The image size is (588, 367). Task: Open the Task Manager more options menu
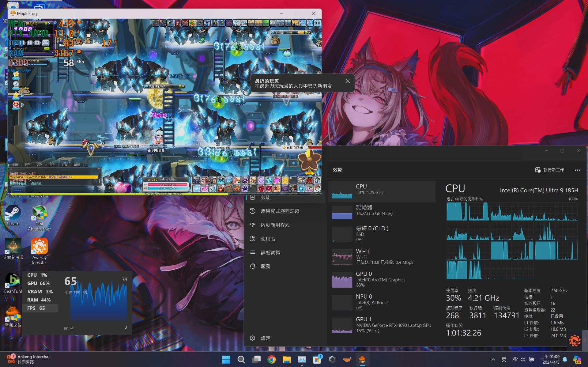click(x=577, y=170)
